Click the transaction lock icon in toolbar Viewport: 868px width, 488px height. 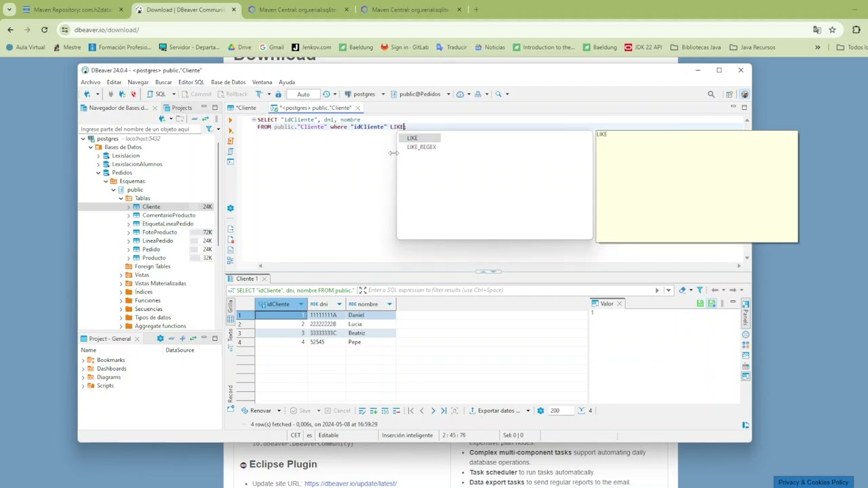(278, 94)
